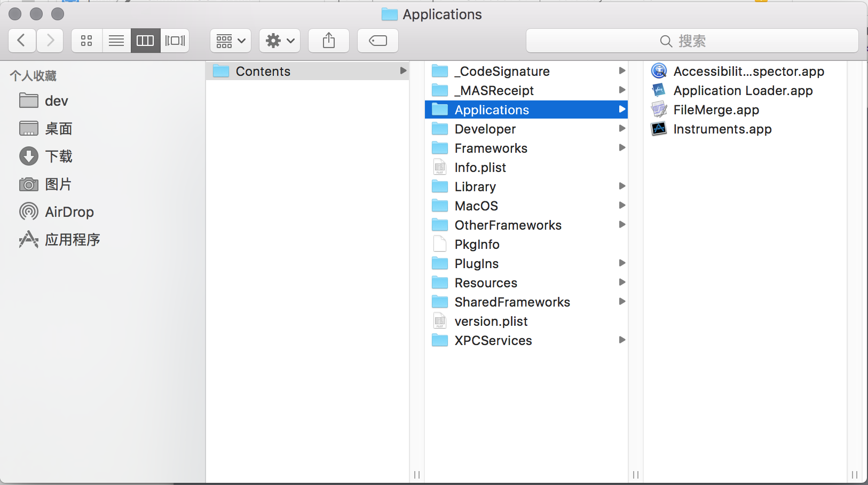Screen dimensions: 868x485
Task: Select the Developer folder icon
Action: pyautogui.click(x=440, y=129)
